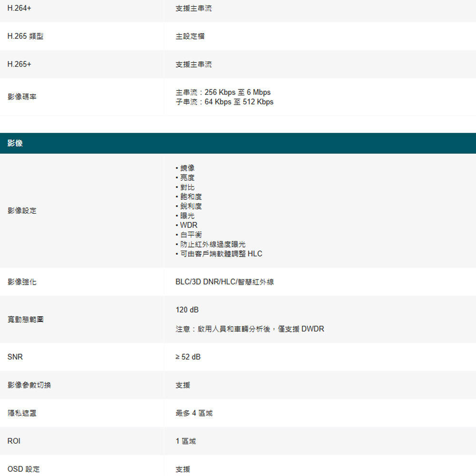Click the 隱私遮罩 row label
The width and height of the screenshot is (476, 476).
click(22, 413)
